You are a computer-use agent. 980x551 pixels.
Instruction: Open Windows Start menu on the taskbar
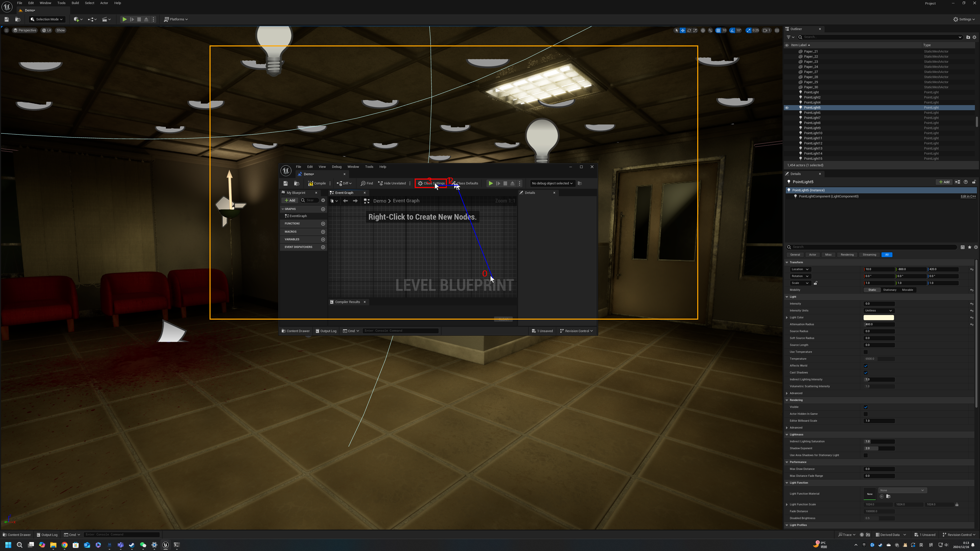[8, 545]
